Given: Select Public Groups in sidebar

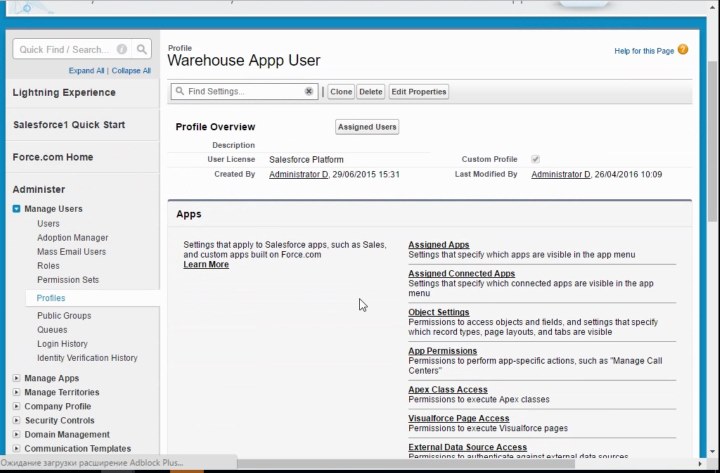Looking at the screenshot, I should coord(64,316).
